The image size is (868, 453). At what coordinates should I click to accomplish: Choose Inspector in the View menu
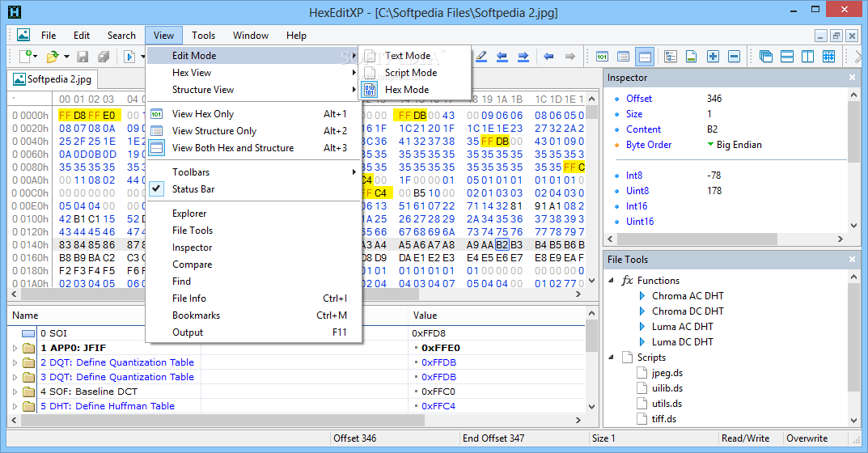(253, 248)
